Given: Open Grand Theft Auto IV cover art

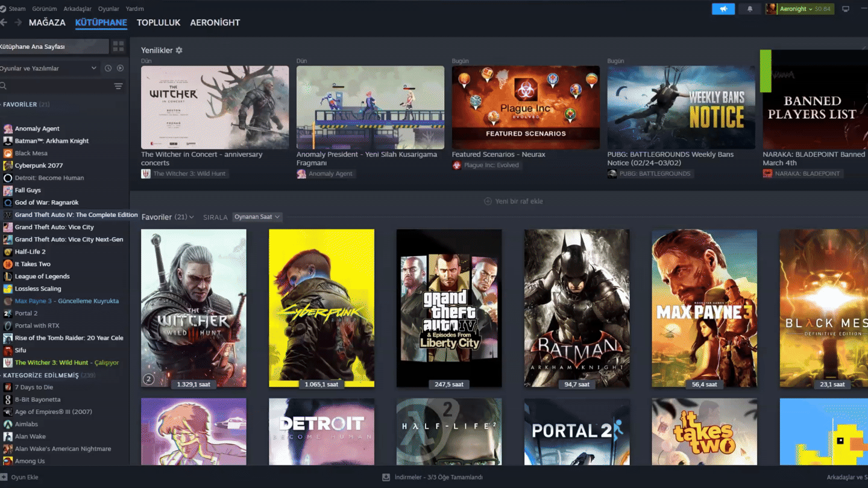Looking at the screenshot, I should point(449,308).
